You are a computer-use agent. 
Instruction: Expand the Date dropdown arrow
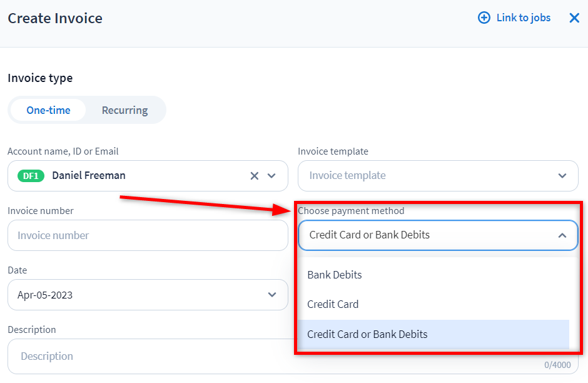click(271, 295)
